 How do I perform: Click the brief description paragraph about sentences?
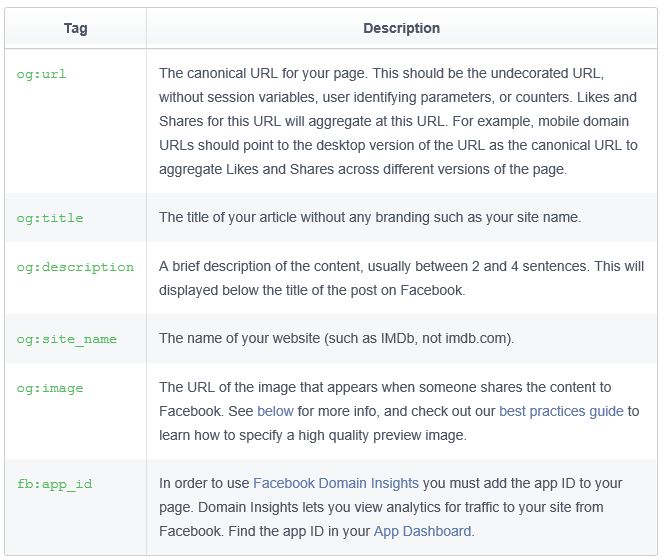click(401, 278)
